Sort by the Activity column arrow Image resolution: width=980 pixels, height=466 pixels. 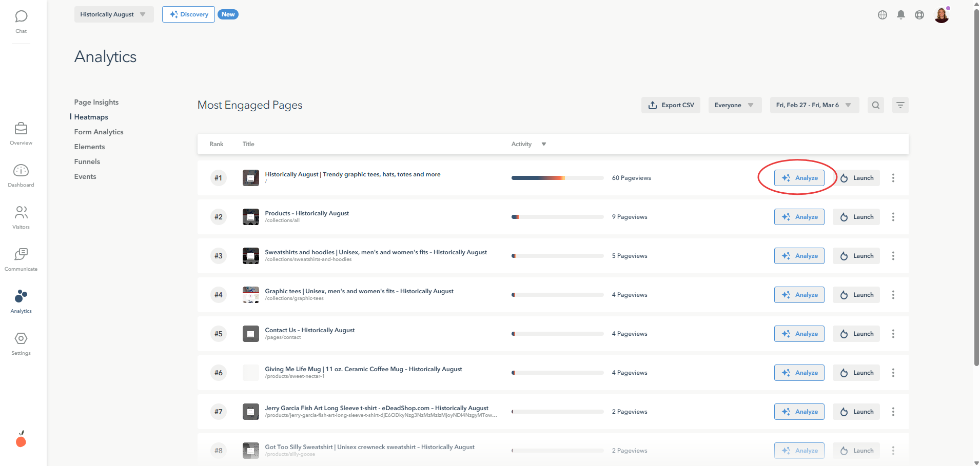click(x=543, y=144)
